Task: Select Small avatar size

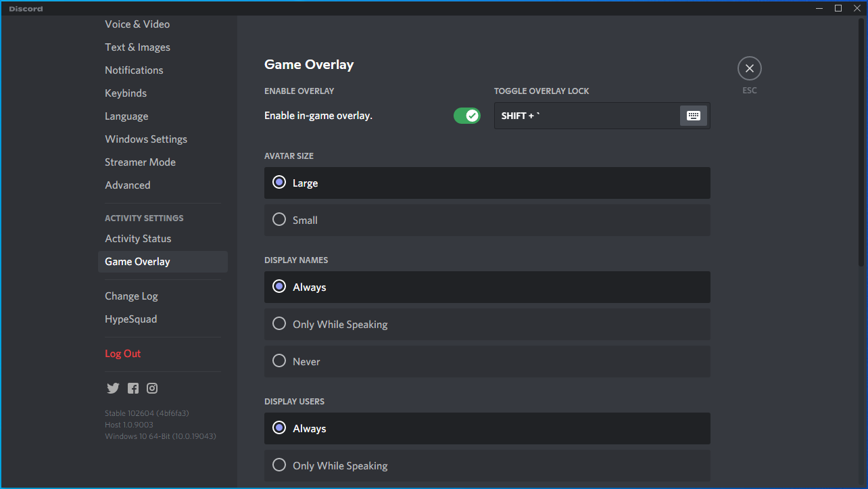Action: [x=279, y=220]
